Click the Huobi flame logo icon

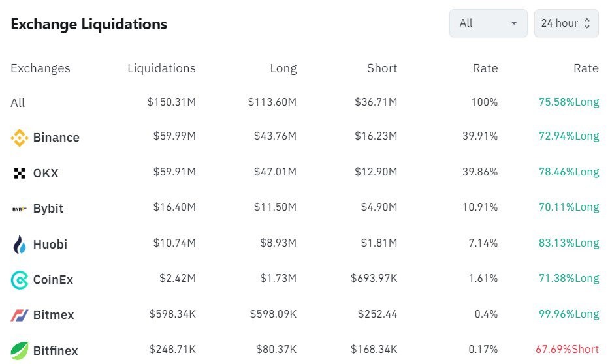[x=20, y=245]
